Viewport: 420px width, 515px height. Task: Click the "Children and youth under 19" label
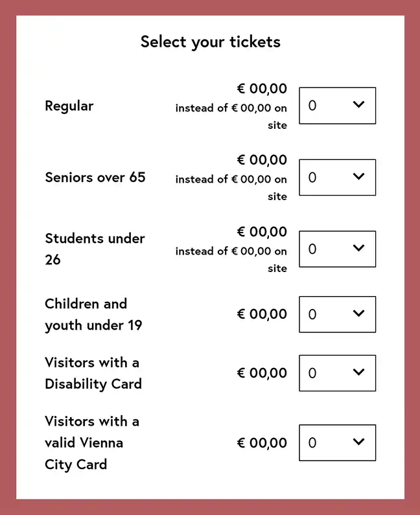[93, 314]
